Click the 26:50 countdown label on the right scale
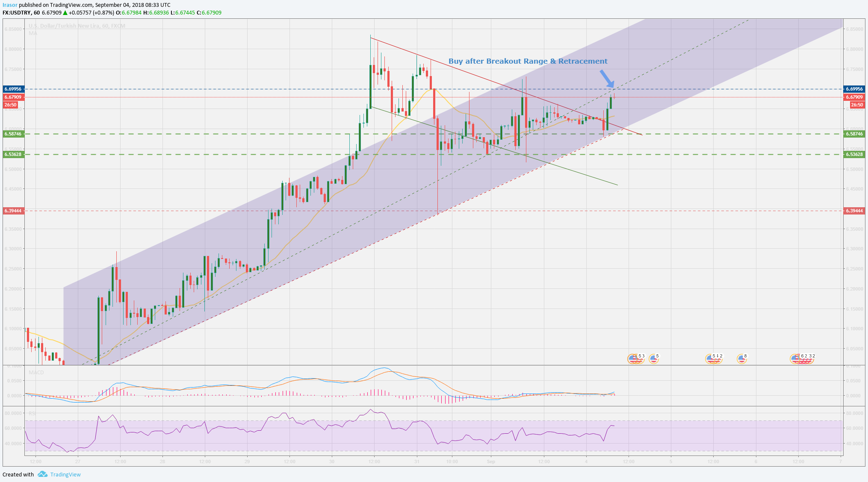The width and height of the screenshot is (868, 482). (857, 105)
